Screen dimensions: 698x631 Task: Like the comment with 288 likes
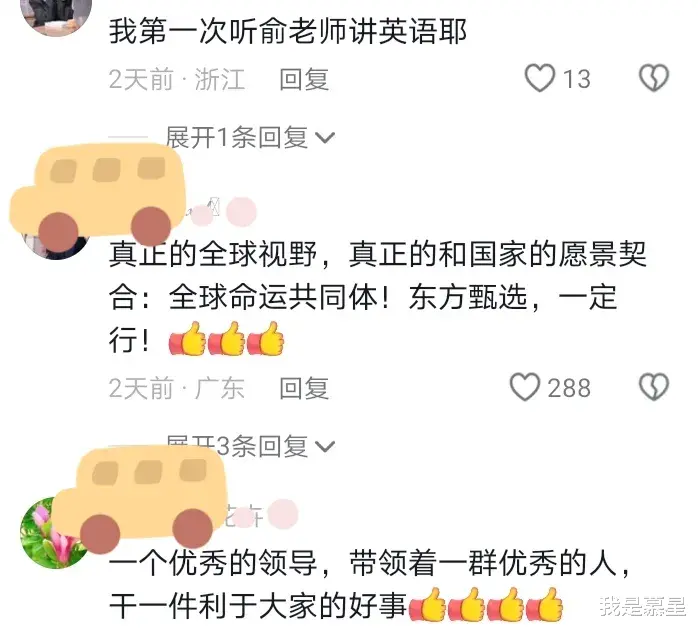pos(525,387)
